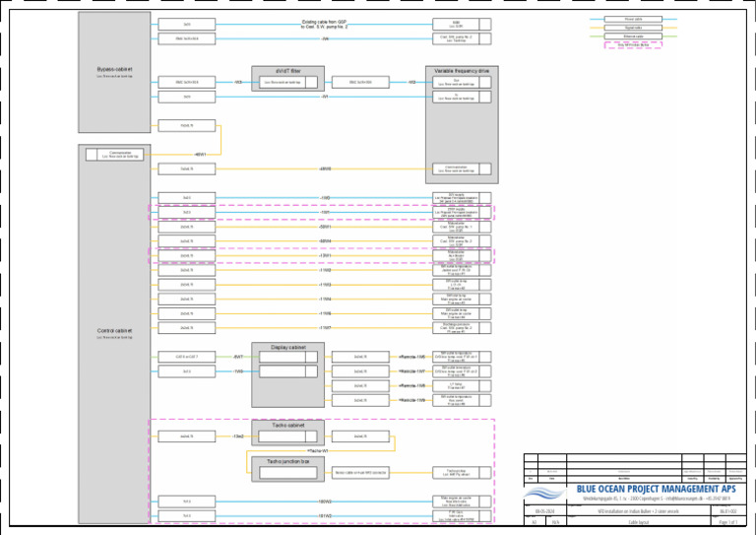Click the =Remote-11W9 cable label

pos(412,400)
